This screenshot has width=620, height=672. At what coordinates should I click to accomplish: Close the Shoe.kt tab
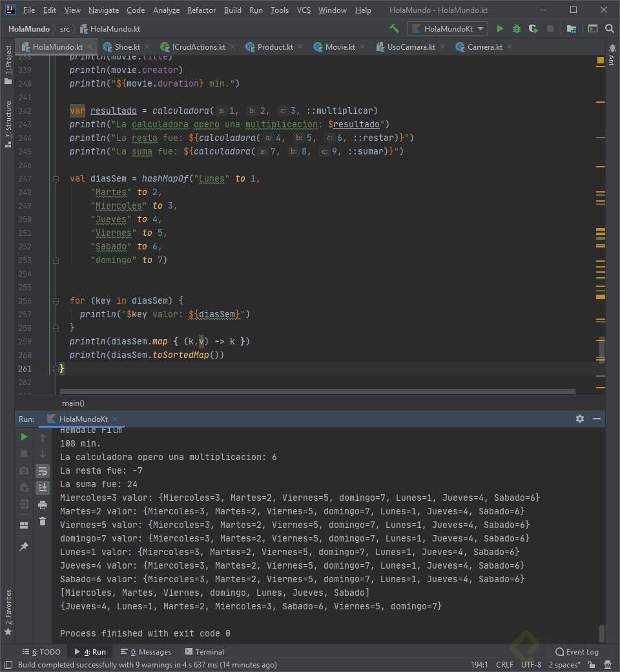click(x=147, y=47)
